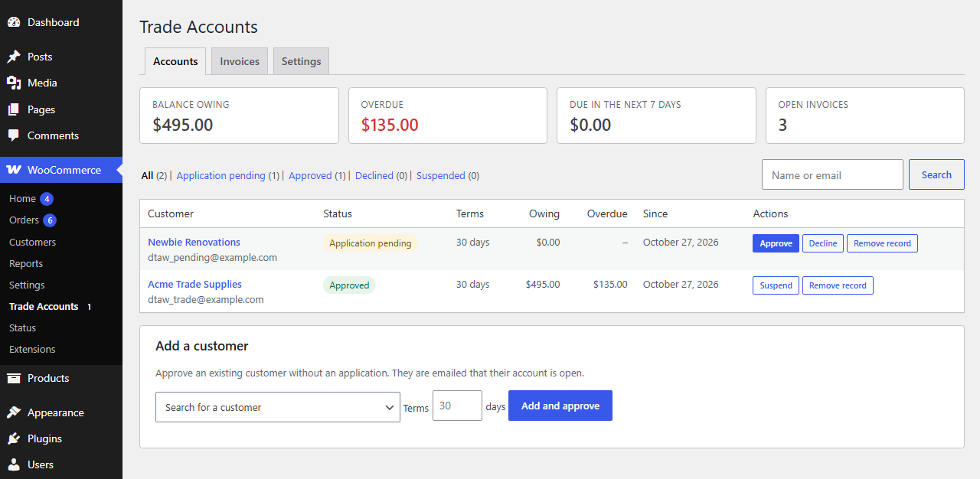Click Add and approve button
The image size is (980, 479).
(560, 406)
